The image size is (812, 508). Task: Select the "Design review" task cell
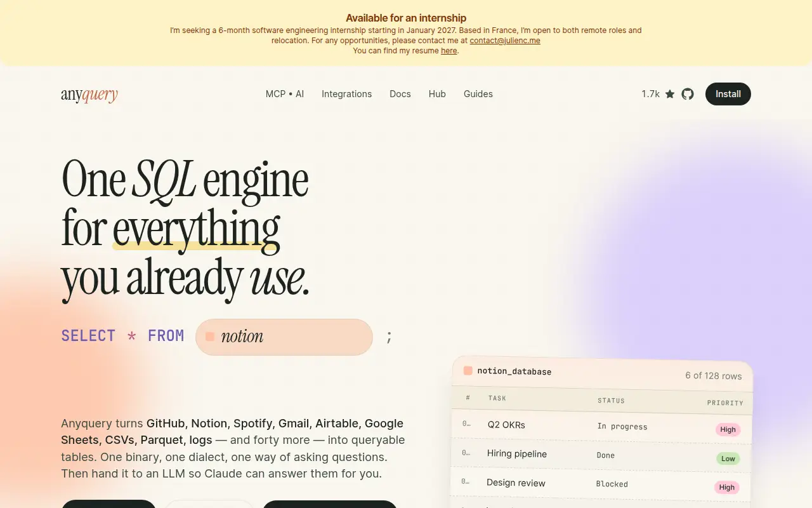pyautogui.click(x=516, y=483)
